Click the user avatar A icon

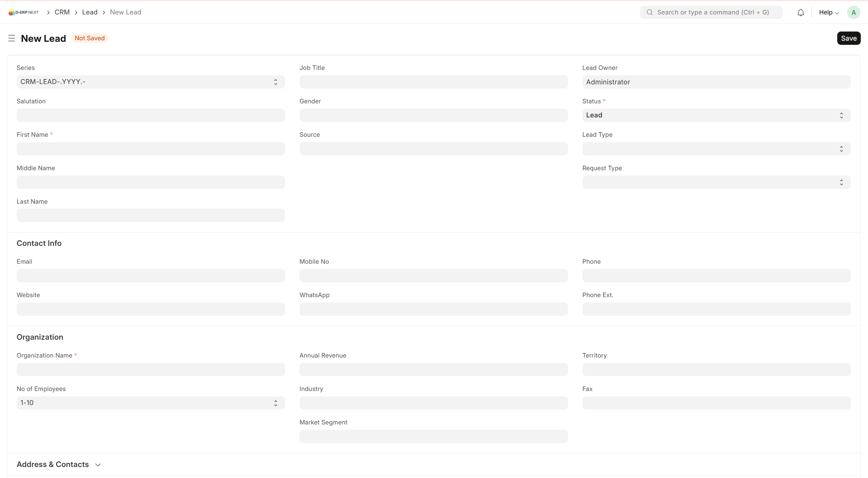(853, 13)
